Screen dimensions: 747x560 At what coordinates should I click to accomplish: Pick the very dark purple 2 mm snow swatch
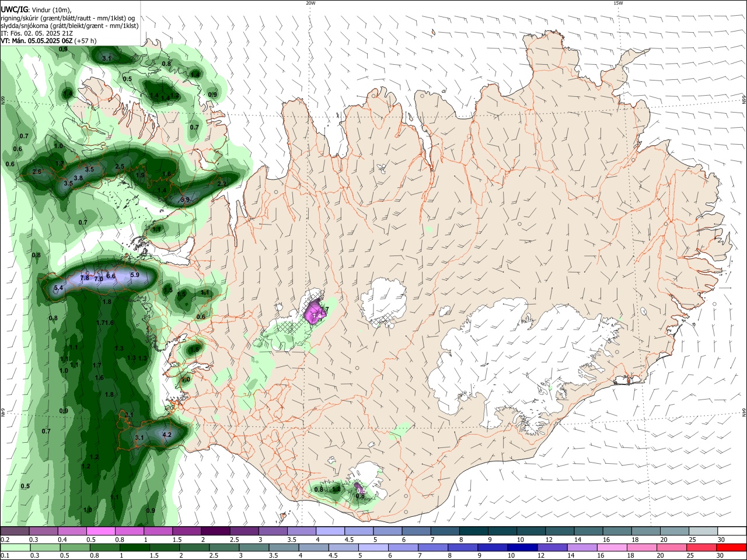[x=215, y=531]
